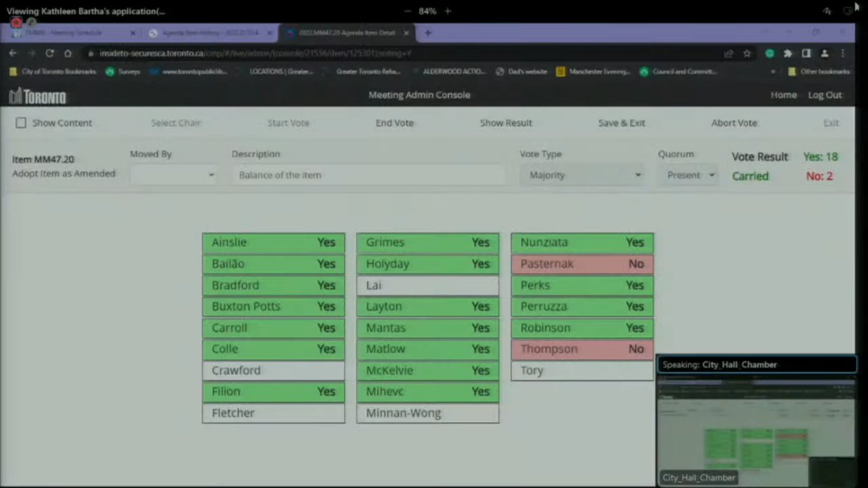Select the Nunziata vote row
The image size is (868, 488).
(x=582, y=243)
